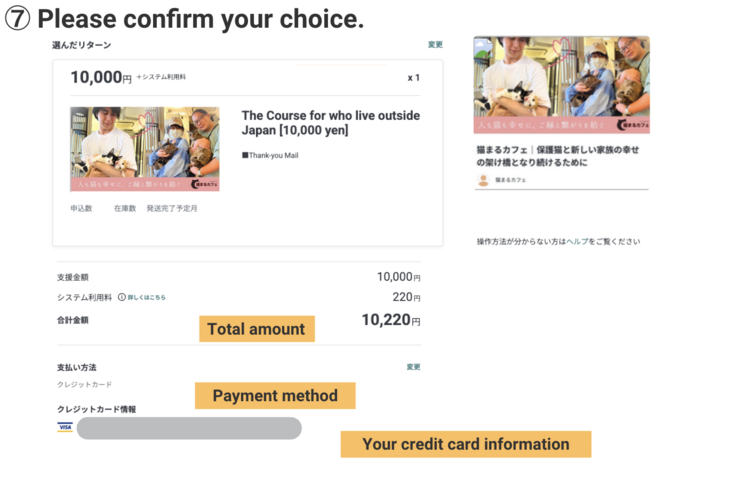Click the course title 'The Course for who live outside Japan'
The image size is (736, 487).
click(x=330, y=123)
